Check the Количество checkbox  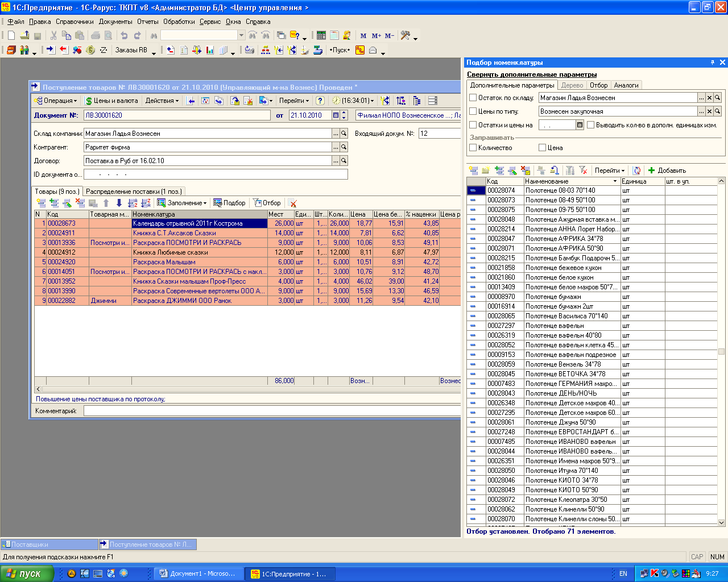click(473, 148)
